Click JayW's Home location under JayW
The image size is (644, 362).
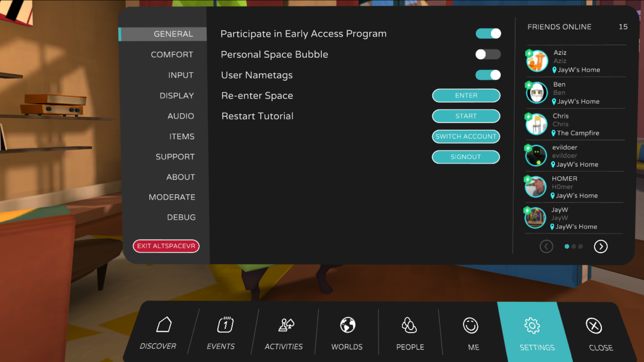click(576, 227)
